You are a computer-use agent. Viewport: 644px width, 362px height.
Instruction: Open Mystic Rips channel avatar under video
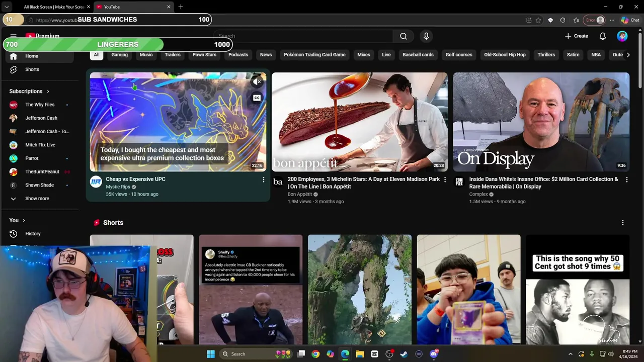point(96,182)
